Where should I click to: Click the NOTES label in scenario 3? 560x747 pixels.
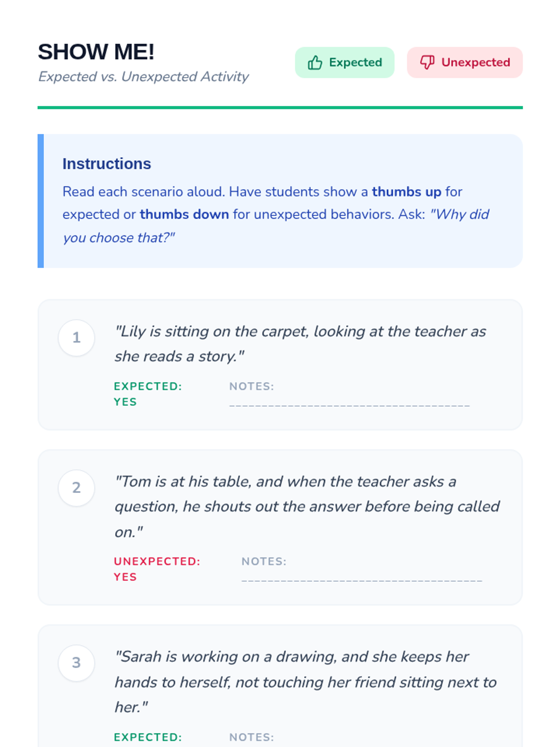[x=252, y=737]
